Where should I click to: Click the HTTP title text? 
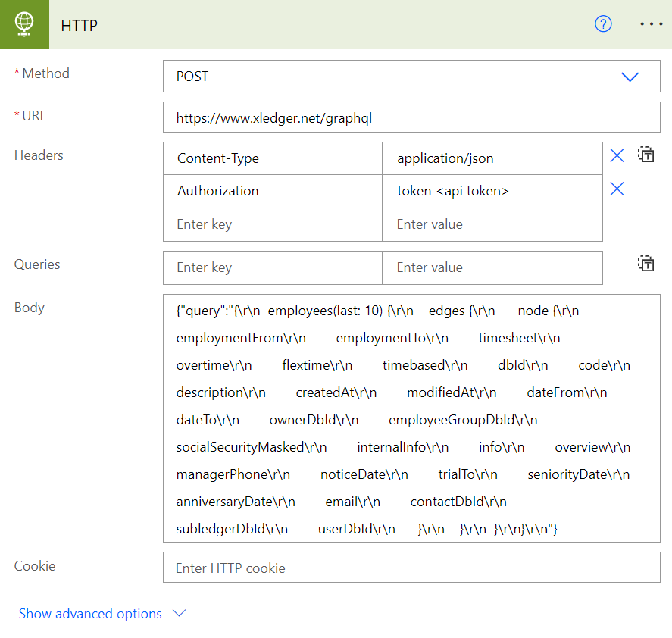80,25
